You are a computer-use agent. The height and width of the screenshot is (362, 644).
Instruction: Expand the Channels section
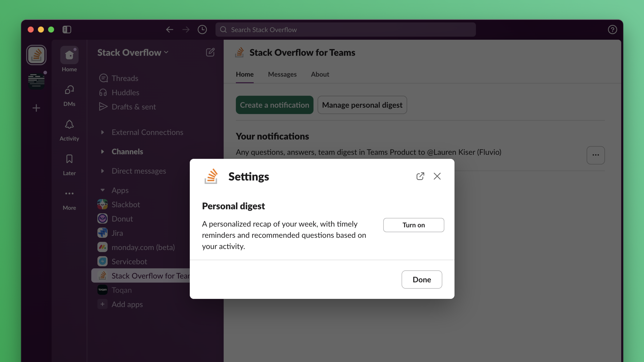point(102,152)
